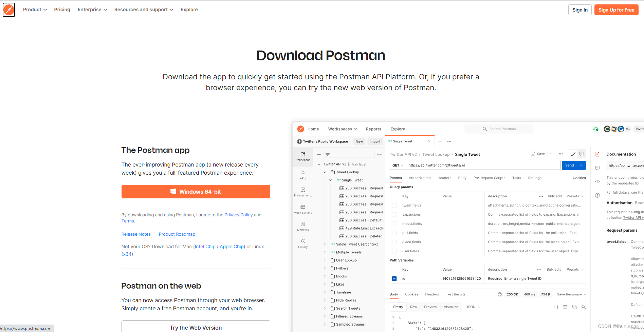This screenshot has height=332, width=644.
Task: Check the poll.fields parameter checkbox
Action: click(x=394, y=233)
